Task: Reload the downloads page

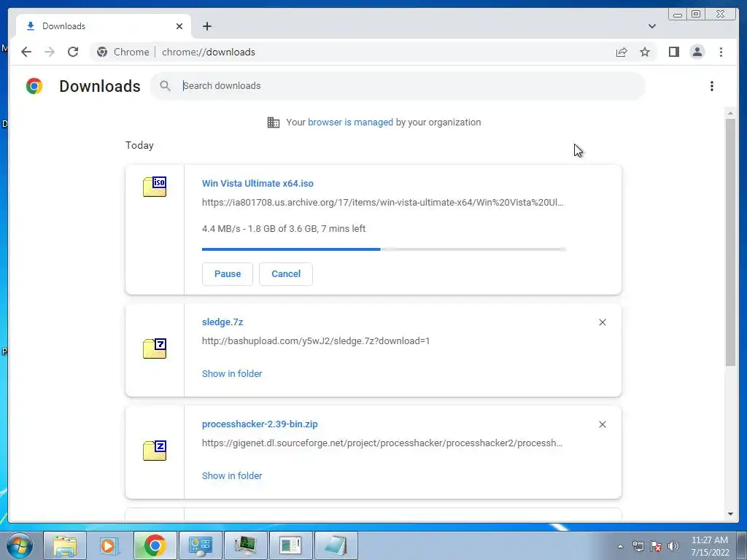Action: click(73, 52)
